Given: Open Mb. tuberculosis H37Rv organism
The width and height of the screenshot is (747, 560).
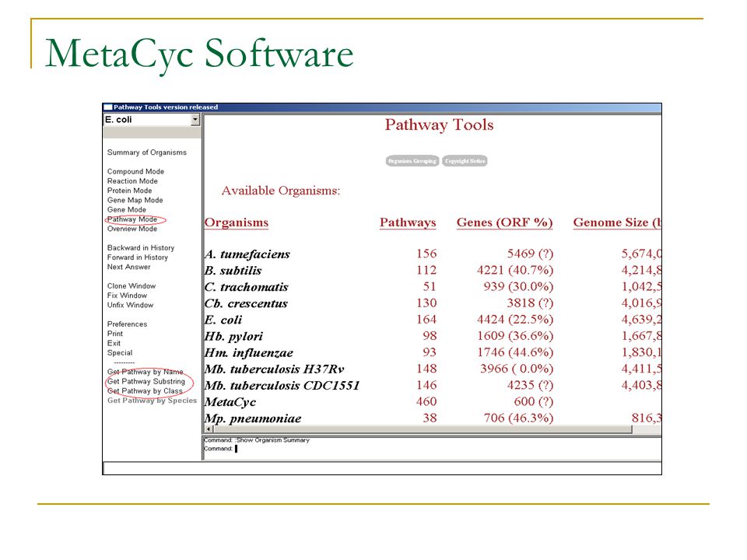Looking at the screenshot, I should tap(274, 369).
